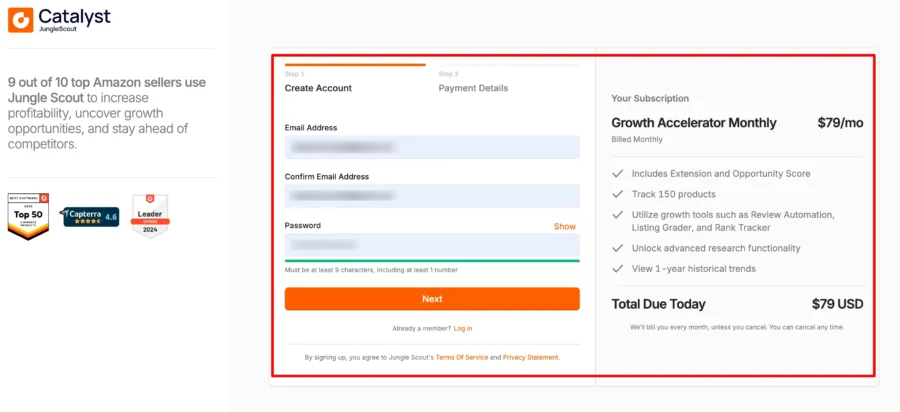Click the Catalyst JungleScout logo icon
This screenshot has width=900, height=412.
[x=20, y=20]
